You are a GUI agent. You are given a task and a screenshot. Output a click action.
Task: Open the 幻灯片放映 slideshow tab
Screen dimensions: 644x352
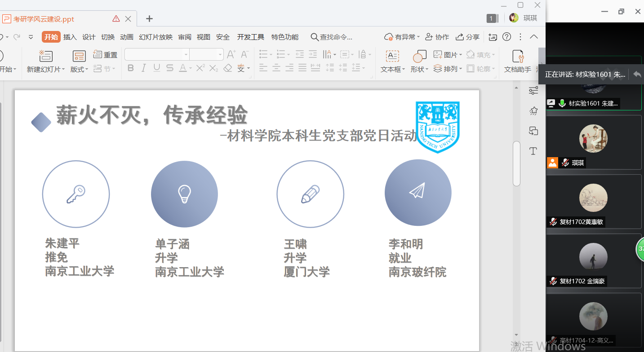click(x=155, y=37)
